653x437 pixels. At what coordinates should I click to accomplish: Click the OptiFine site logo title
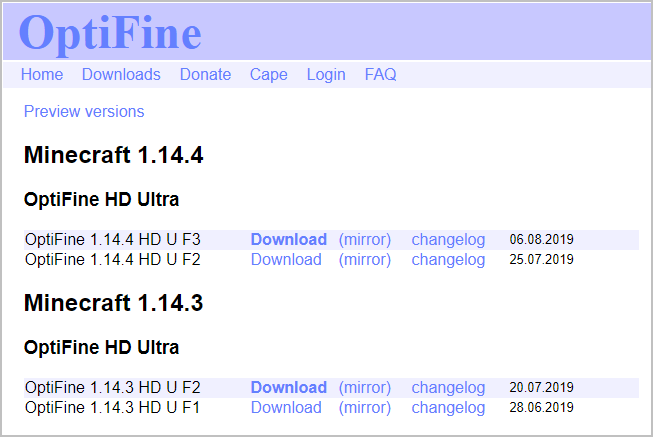(x=110, y=32)
